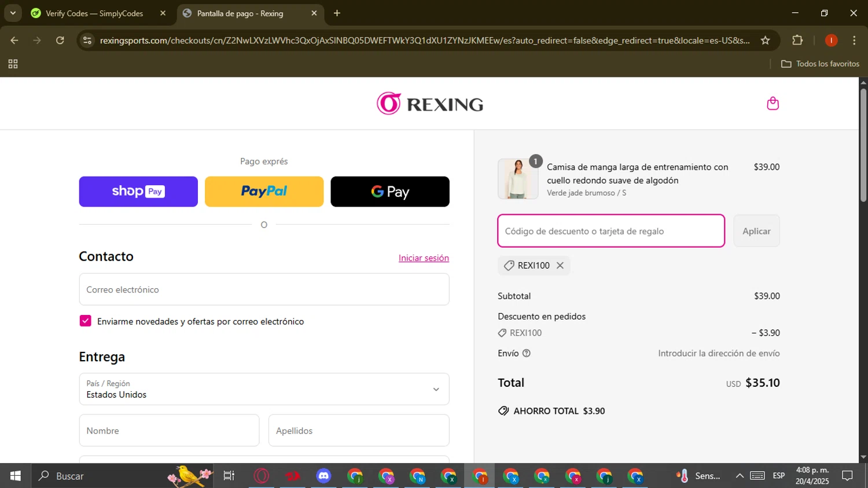Open Opera browser from taskbar
The height and width of the screenshot is (488, 868).
tap(262, 476)
